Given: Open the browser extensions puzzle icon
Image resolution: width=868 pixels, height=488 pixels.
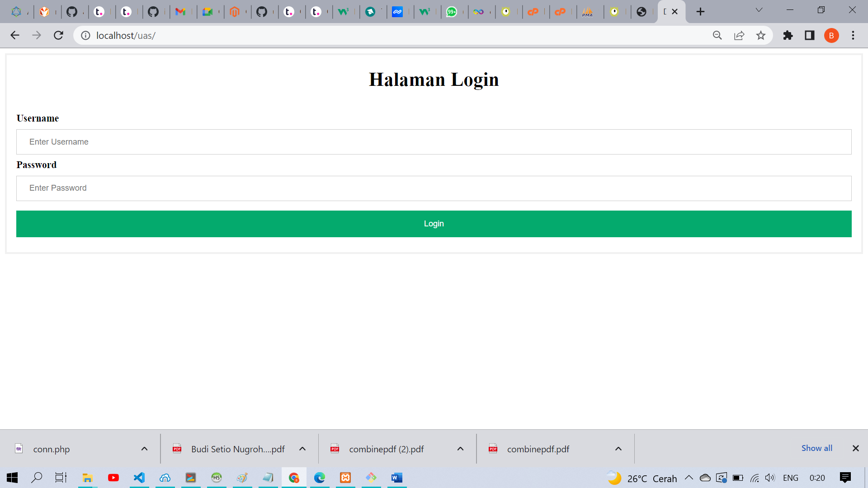Looking at the screenshot, I should [x=788, y=35].
